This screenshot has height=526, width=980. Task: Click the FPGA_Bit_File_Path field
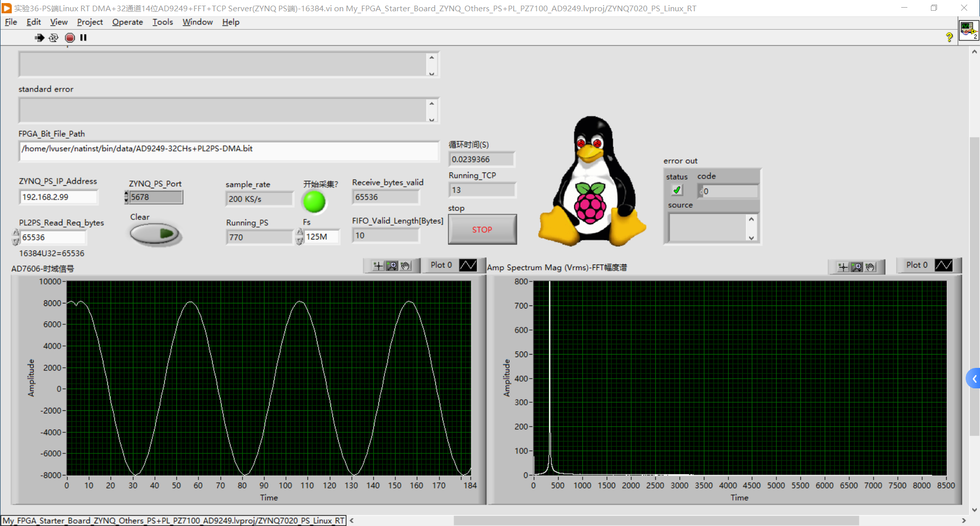229,150
